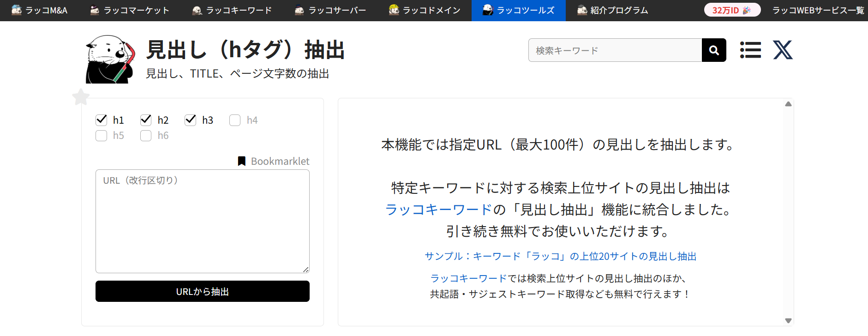Image resolution: width=868 pixels, height=336 pixels.
Task: Uncheck the h1 checkbox
Action: (102, 120)
